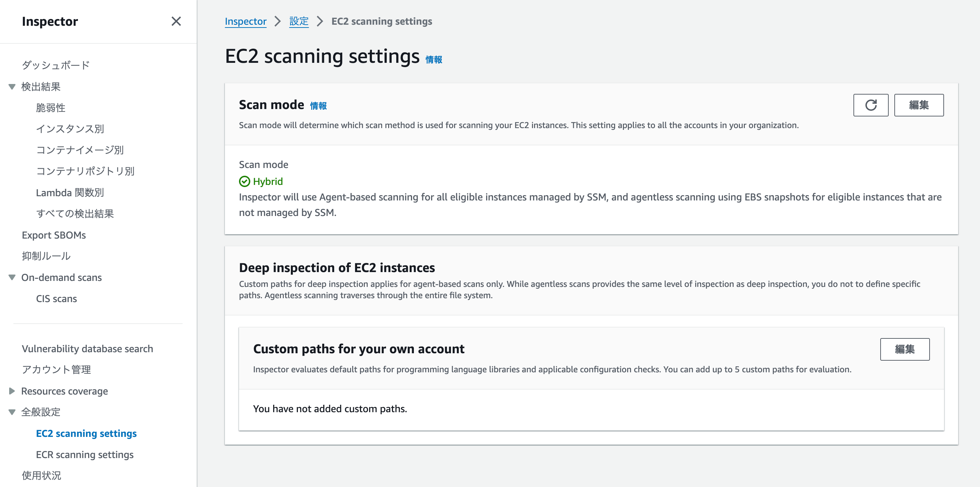Close the Inspector navigation sidebar
980x487 pixels.
coord(176,22)
